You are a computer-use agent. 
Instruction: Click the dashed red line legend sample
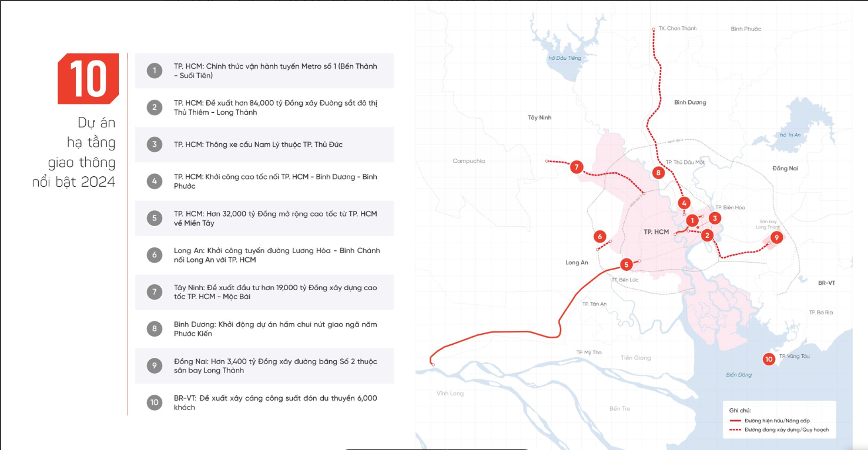point(735,430)
